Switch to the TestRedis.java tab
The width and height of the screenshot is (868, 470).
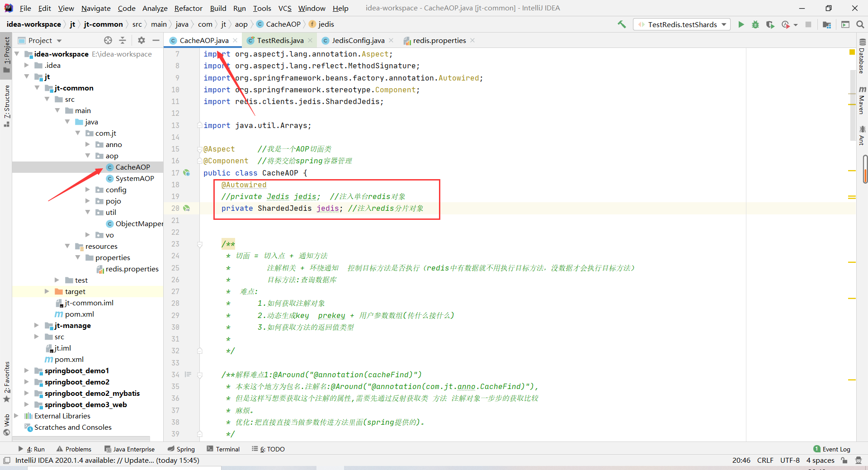280,40
